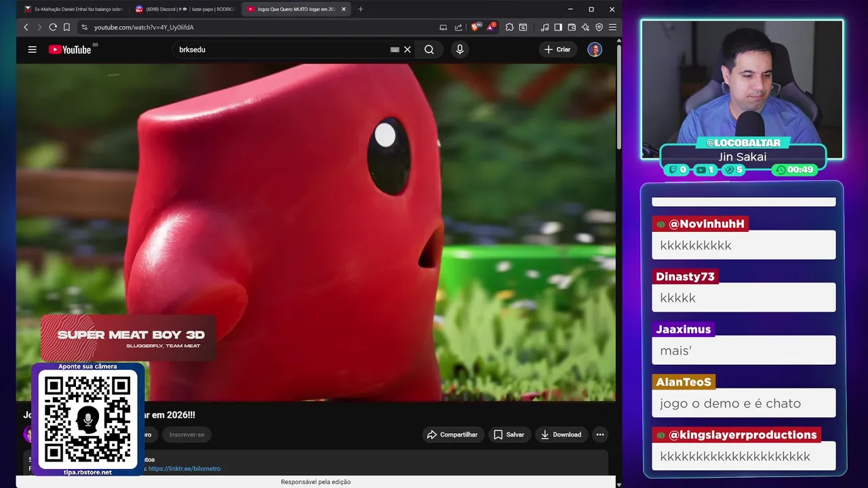
Task: Click the Criar create button
Action: click(557, 49)
